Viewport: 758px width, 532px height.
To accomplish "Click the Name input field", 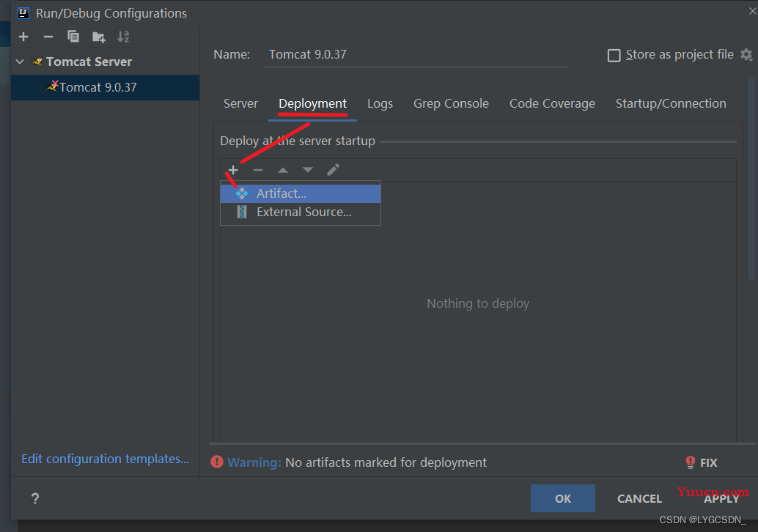I will tap(416, 55).
